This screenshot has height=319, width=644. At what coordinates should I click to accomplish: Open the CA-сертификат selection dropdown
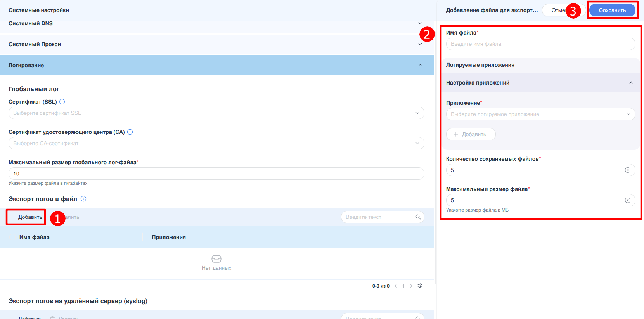(216, 143)
